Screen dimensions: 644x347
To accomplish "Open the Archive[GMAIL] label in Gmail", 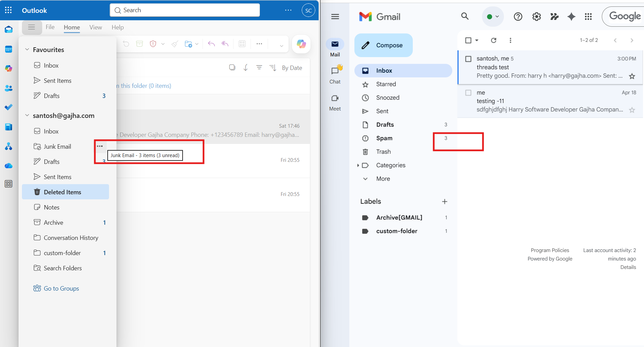I will point(403,218).
